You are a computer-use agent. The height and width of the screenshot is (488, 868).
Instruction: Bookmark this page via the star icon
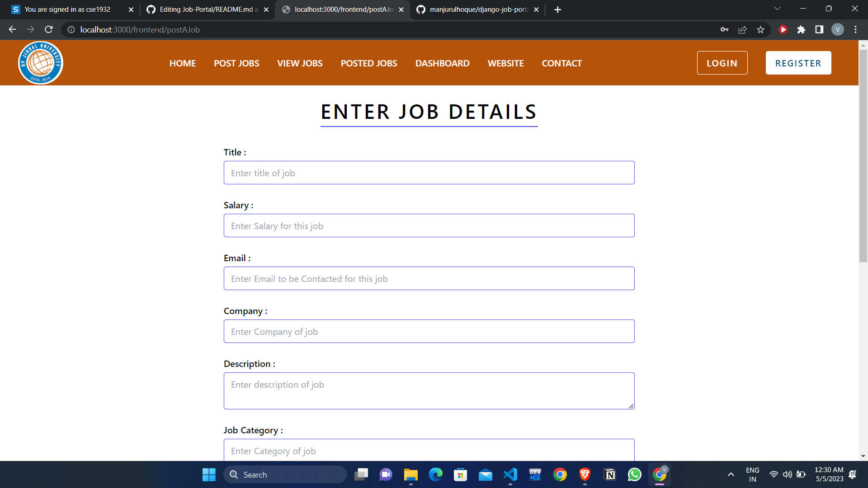tap(760, 29)
